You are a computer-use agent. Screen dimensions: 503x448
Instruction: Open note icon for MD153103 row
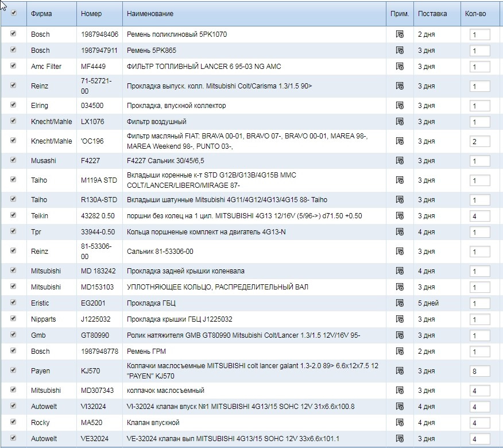click(400, 287)
